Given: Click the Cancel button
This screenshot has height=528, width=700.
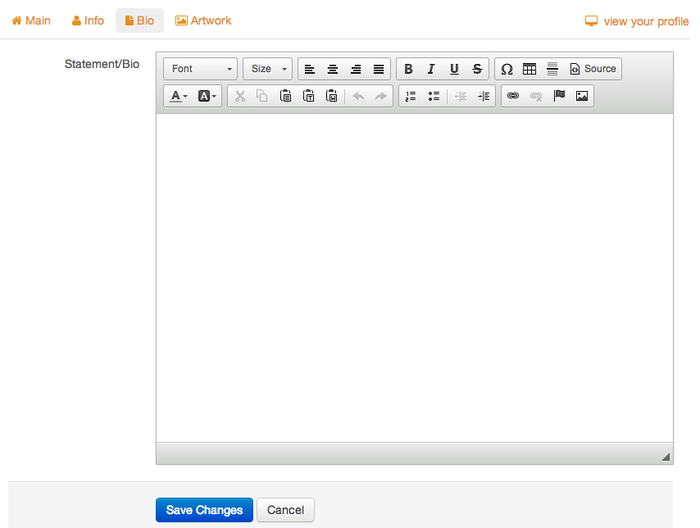Looking at the screenshot, I should pos(286,510).
